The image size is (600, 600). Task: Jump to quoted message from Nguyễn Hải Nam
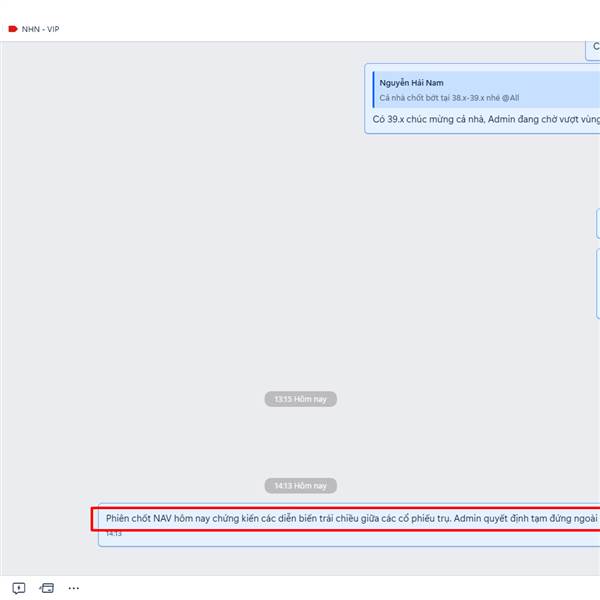pos(486,90)
